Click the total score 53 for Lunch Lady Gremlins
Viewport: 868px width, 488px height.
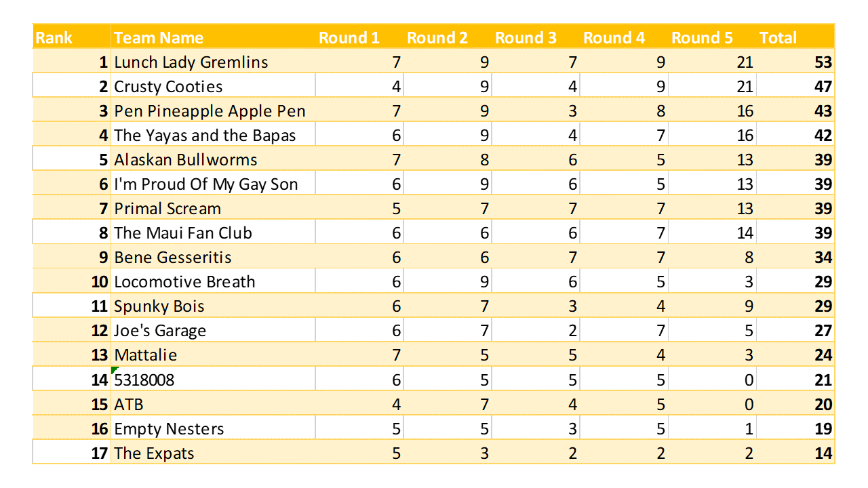[x=823, y=62]
